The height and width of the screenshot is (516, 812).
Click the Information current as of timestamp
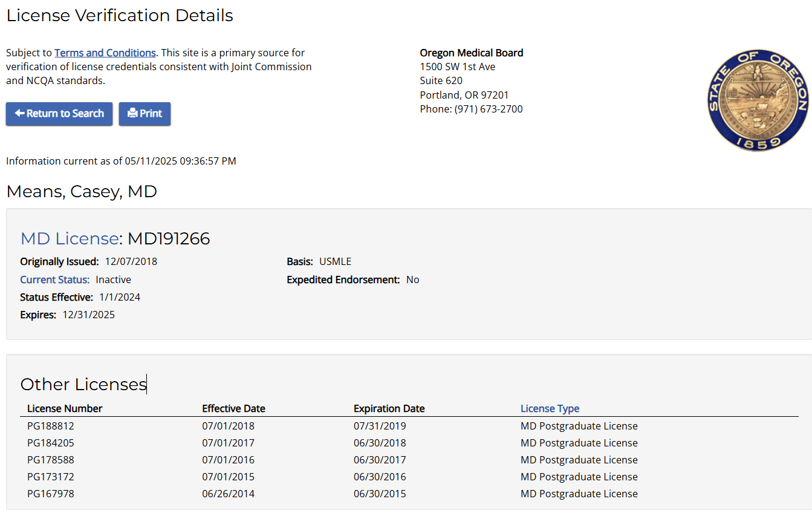pos(121,161)
